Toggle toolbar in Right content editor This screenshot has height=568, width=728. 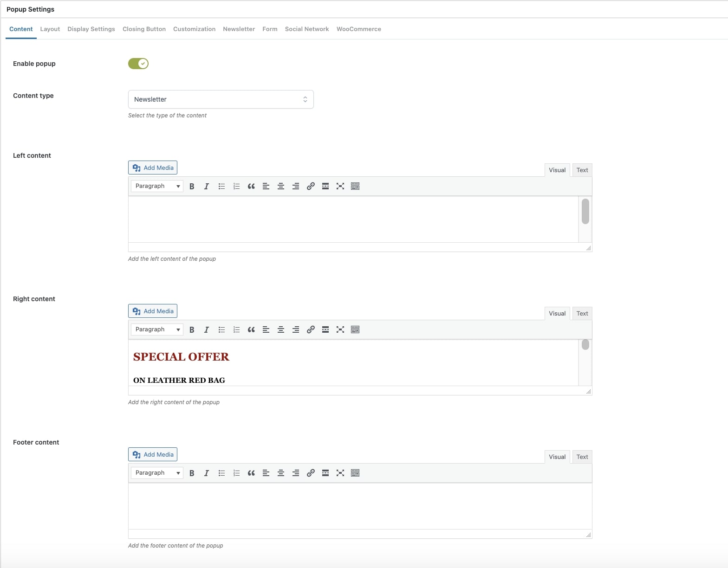pos(355,329)
